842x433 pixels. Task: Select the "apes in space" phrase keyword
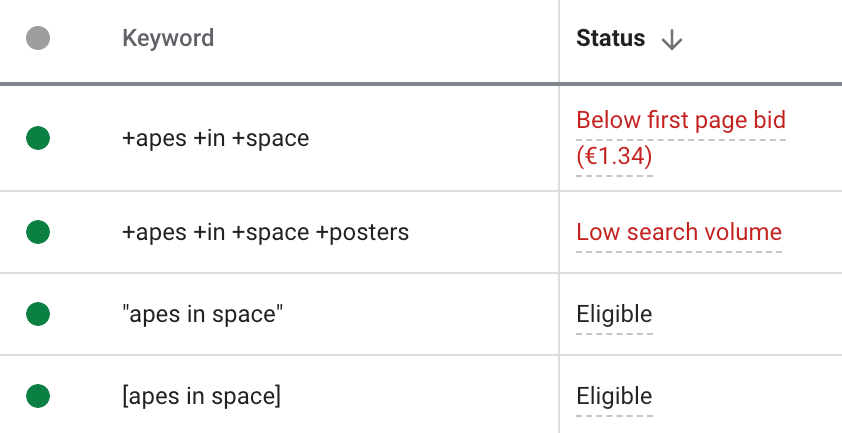(x=203, y=314)
